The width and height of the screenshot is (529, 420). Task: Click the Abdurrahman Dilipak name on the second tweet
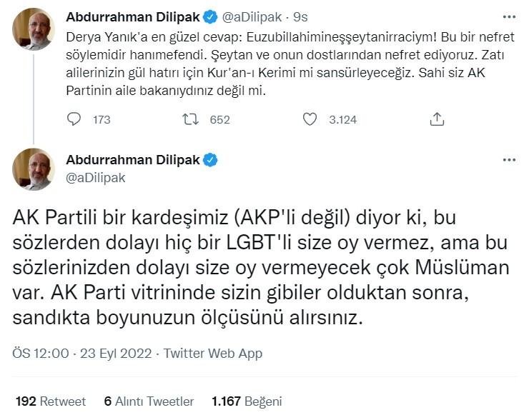[133, 160]
